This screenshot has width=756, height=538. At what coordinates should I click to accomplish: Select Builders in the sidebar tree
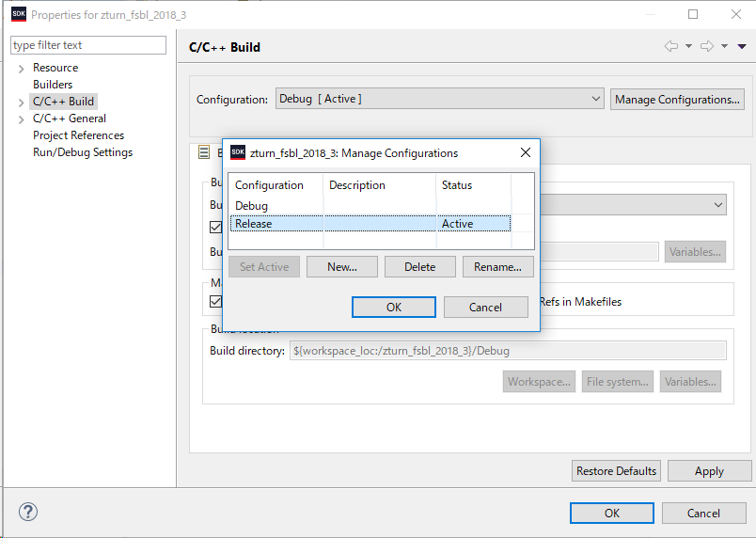pos(53,85)
